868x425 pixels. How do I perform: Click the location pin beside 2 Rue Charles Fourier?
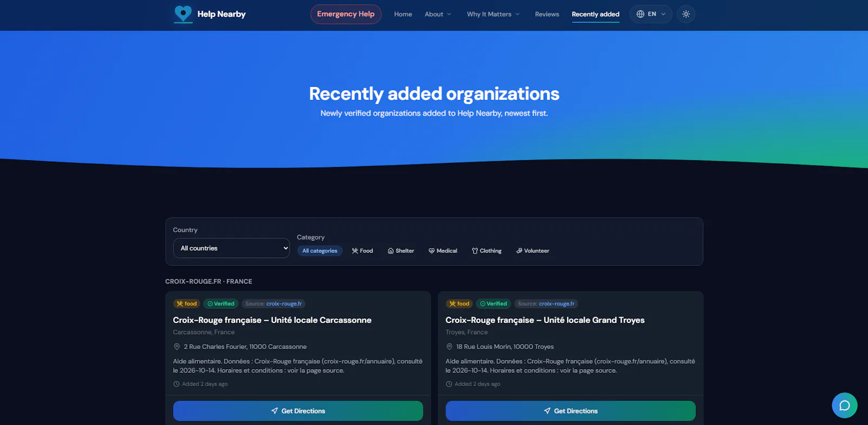pyautogui.click(x=177, y=346)
